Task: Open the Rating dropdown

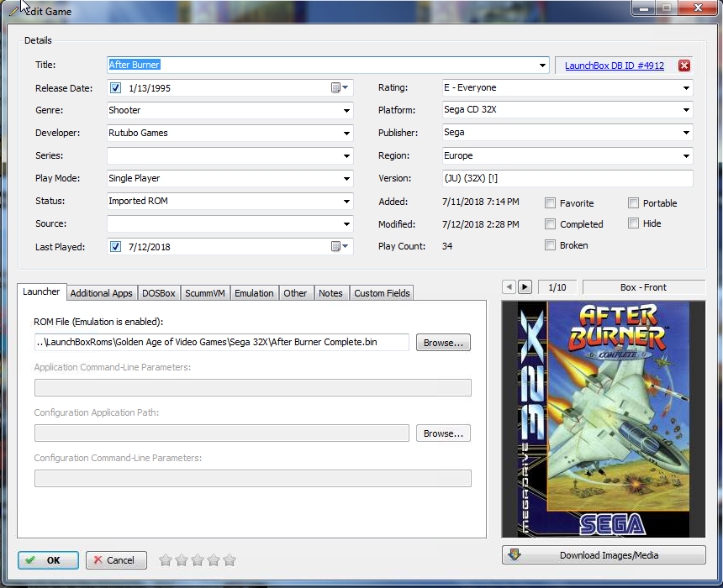Action: tap(686, 87)
